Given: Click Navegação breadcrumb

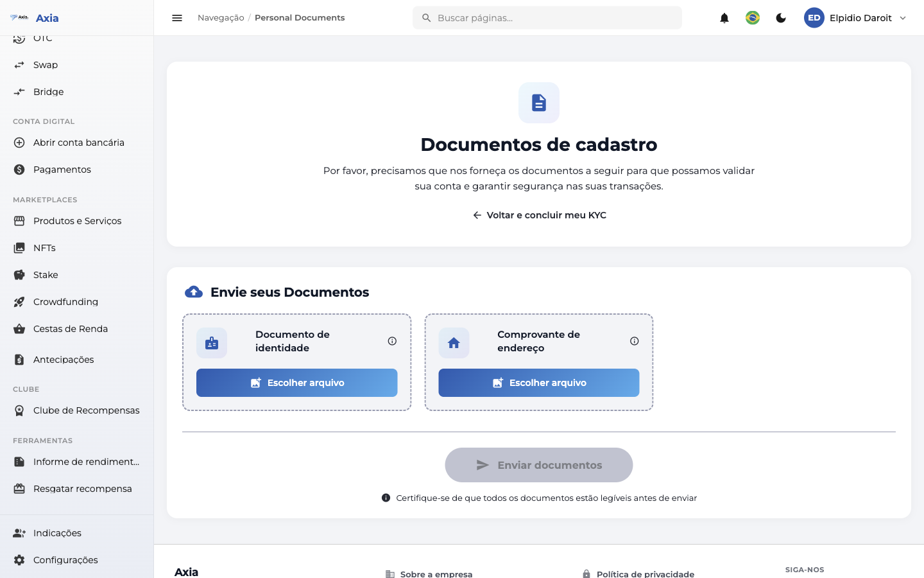Looking at the screenshot, I should (x=221, y=18).
